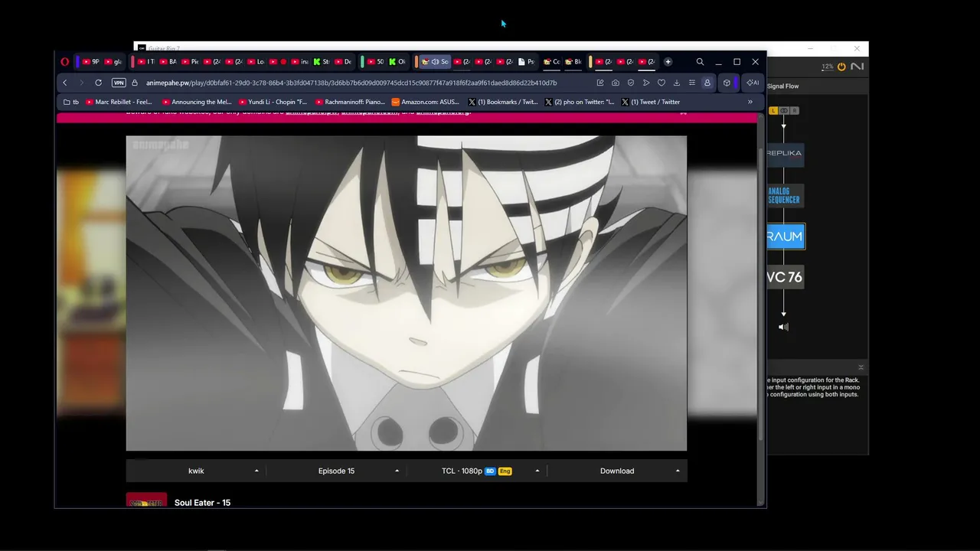
Task: Open the shield privacy protection icon
Action: [631, 83]
